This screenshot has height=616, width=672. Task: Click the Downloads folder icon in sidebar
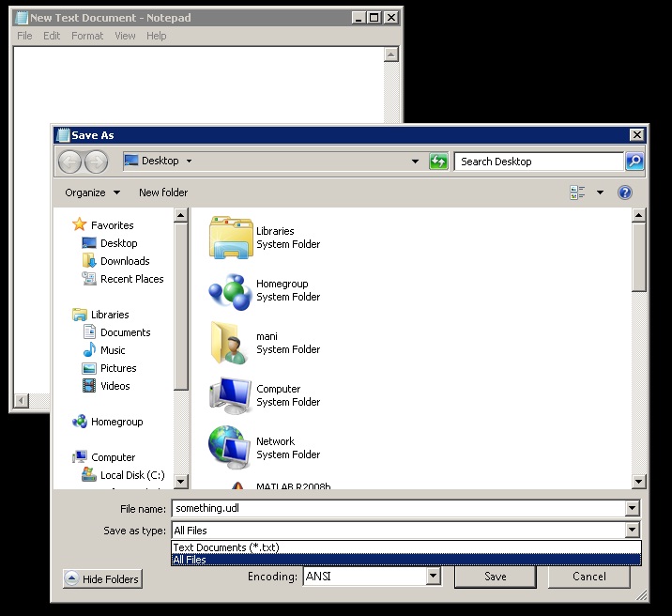tap(89, 261)
